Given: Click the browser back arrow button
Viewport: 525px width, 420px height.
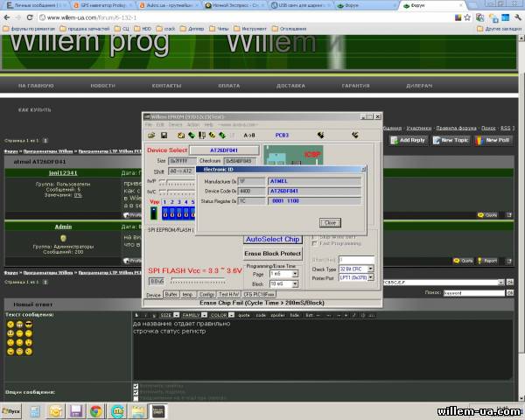Looking at the screenshot, I should [x=7, y=15].
